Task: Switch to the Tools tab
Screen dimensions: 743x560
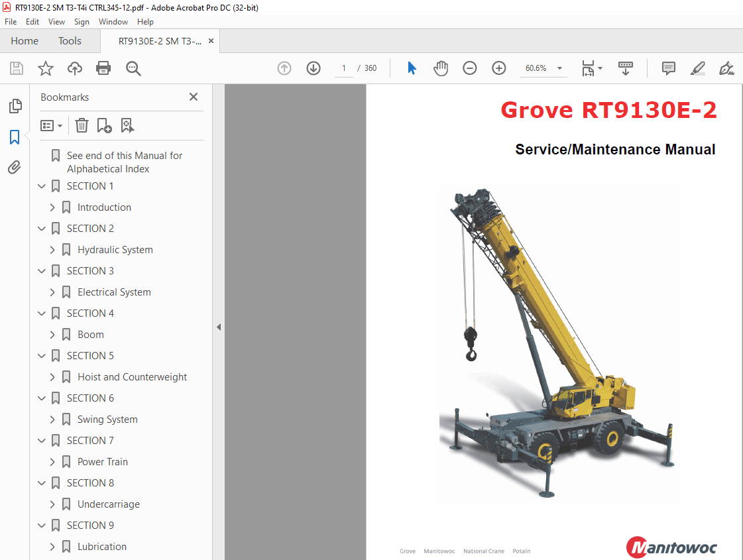Action: (x=69, y=40)
